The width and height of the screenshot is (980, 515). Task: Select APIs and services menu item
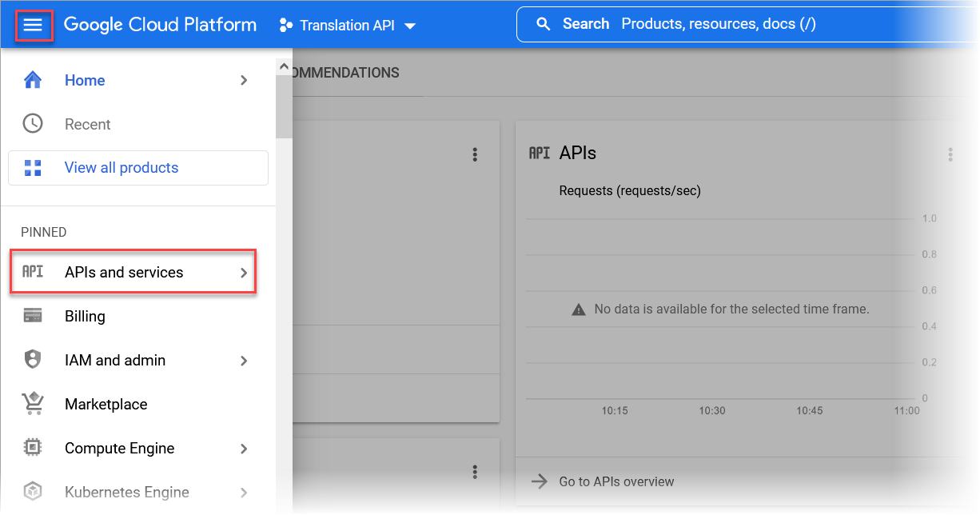[133, 272]
